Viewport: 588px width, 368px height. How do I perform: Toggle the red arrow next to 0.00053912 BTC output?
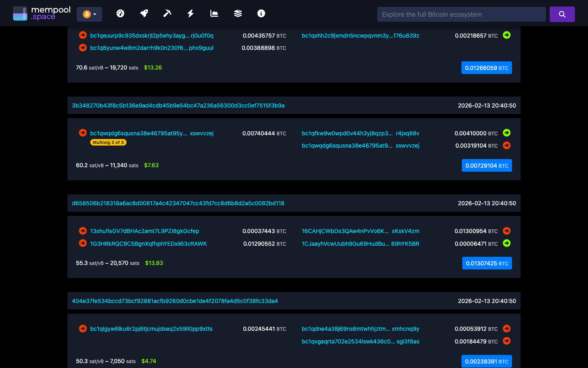(x=506, y=328)
